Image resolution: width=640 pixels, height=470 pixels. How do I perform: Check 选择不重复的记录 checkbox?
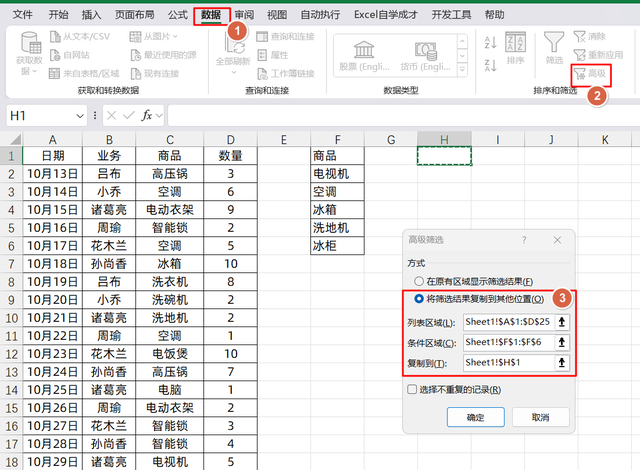coord(412,389)
